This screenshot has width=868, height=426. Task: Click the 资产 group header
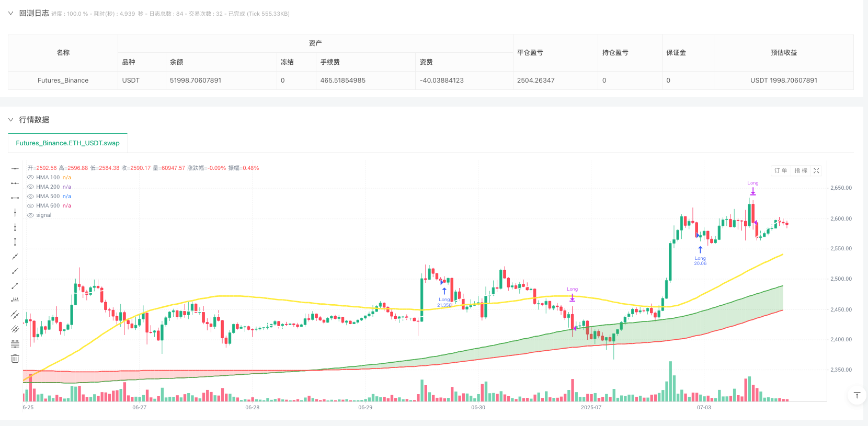pos(315,43)
